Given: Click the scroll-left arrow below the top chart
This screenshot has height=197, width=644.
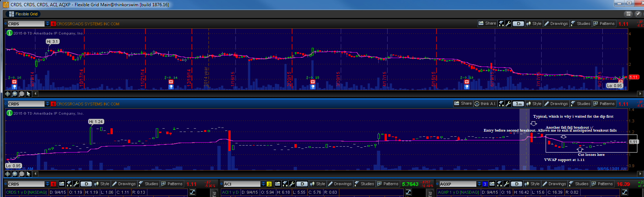Looking at the screenshot, I should 36,94.
